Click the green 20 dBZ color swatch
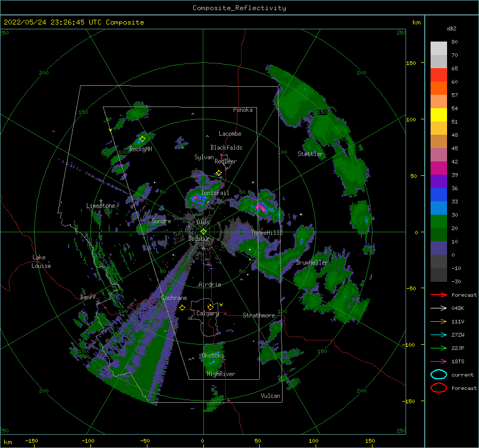479x448 pixels. click(x=439, y=222)
